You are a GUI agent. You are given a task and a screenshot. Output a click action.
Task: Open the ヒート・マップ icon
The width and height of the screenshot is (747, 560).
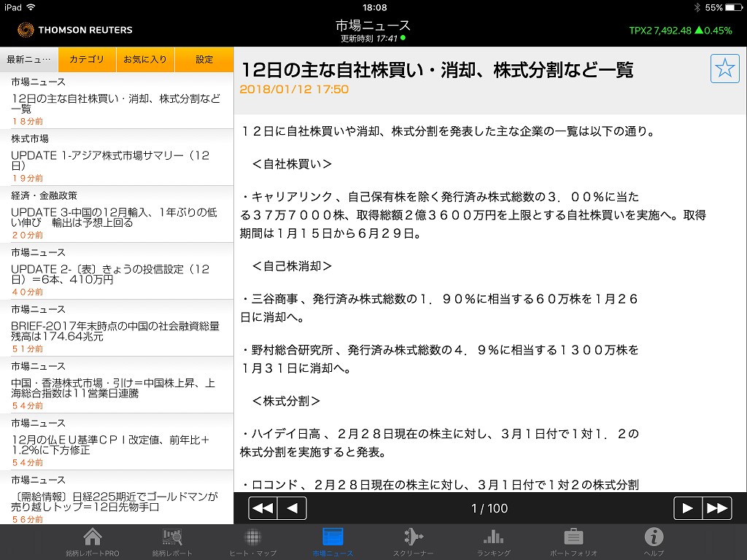[252, 542]
